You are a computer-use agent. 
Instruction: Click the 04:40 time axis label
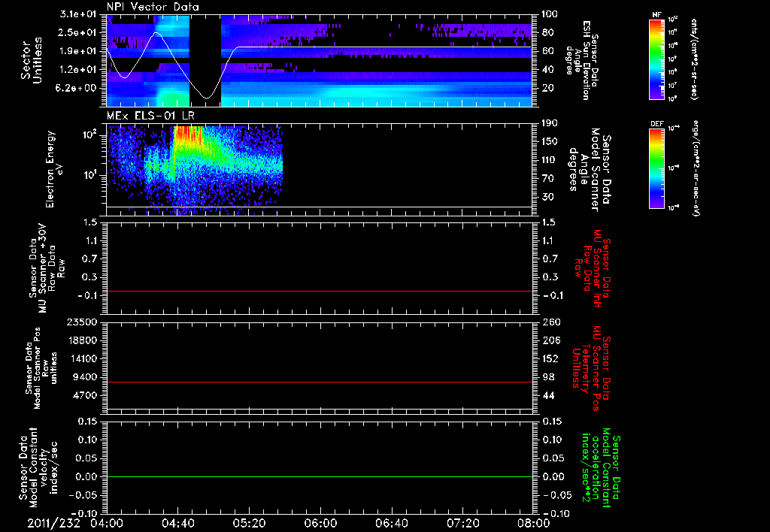(177, 523)
